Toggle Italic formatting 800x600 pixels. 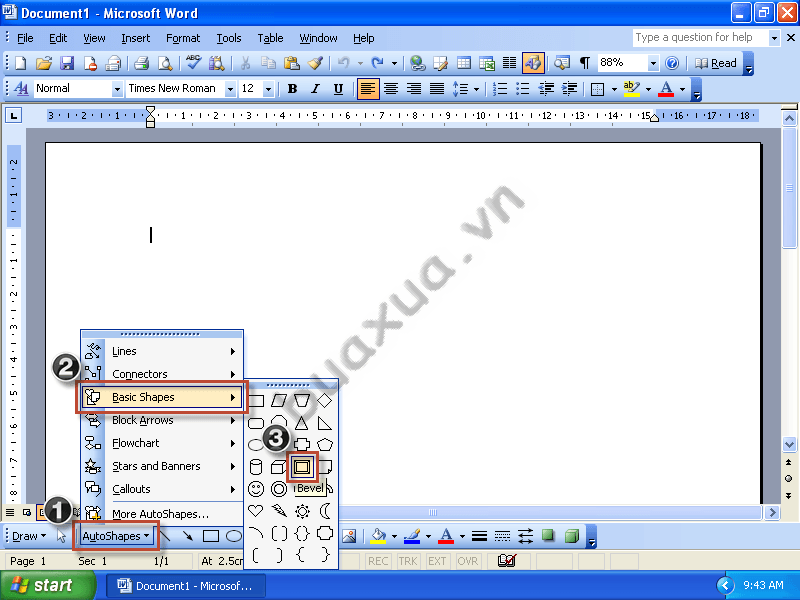point(315,89)
